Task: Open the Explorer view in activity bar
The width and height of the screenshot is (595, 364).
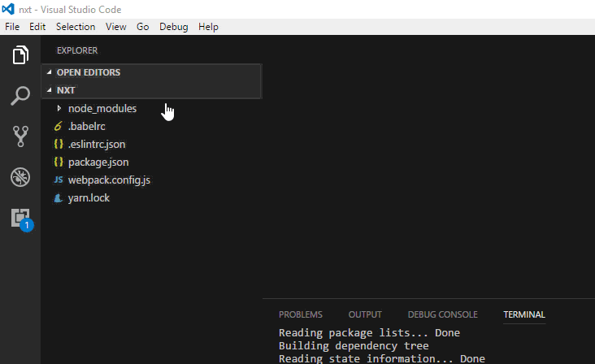Action: tap(20, 56)
